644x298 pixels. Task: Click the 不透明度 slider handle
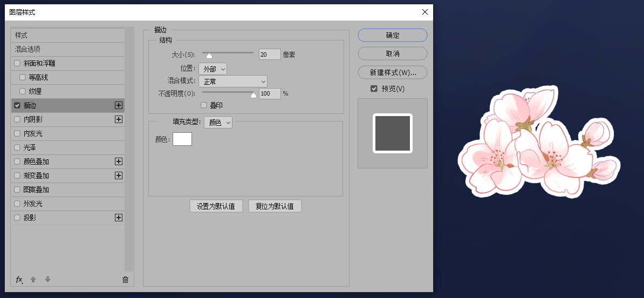254,95
